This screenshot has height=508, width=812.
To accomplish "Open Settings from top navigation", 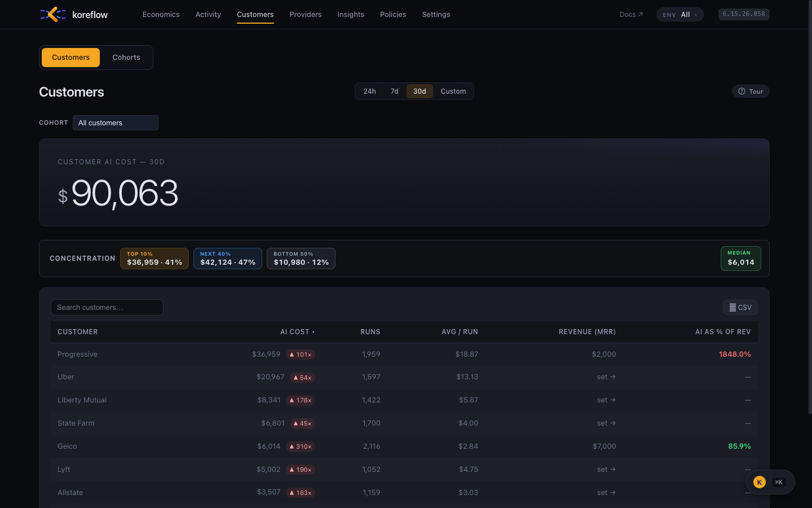I will [436, 15].
